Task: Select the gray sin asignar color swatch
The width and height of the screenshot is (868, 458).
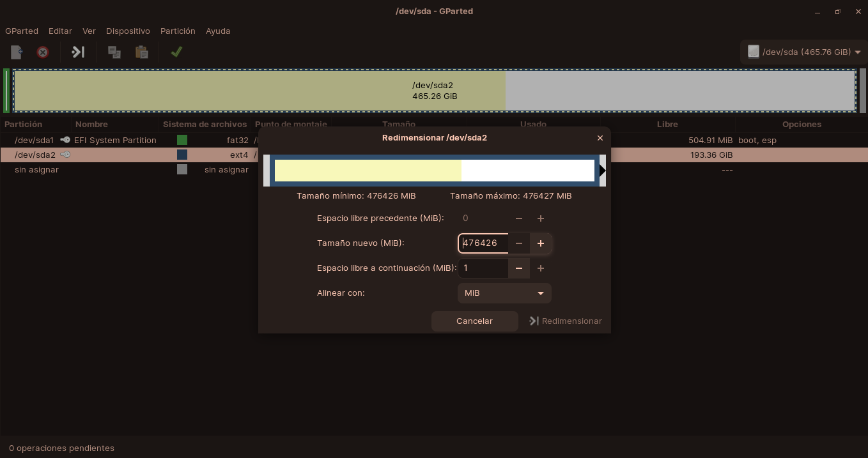Action: pyautogui.click(x=182, y=169)
